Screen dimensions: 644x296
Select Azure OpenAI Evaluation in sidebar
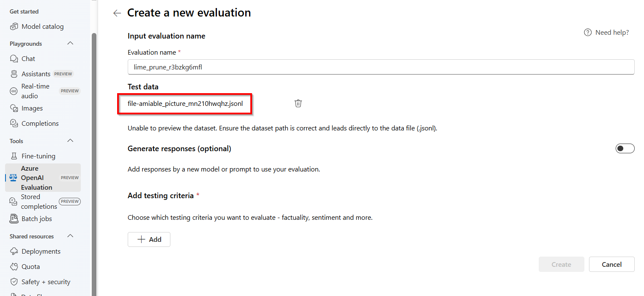click(43, 178)
